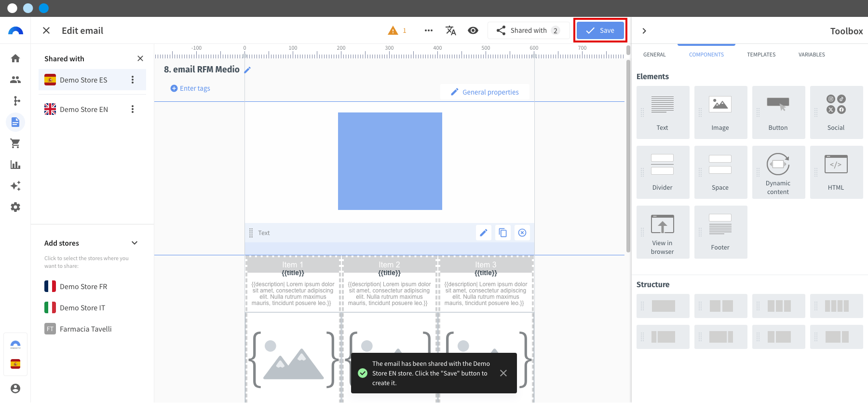Image resolution: width=868 pixels, height=403 pixels.
Task: Rename email title using pencil icon
Action: [x=247, y=70]
